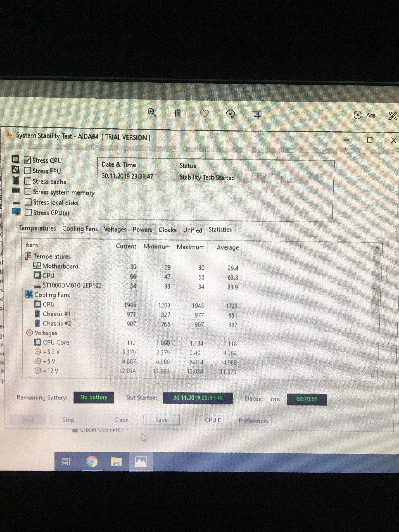
Task: Enable the Stress FPU checkbox
Action: [x=28, y=170]
